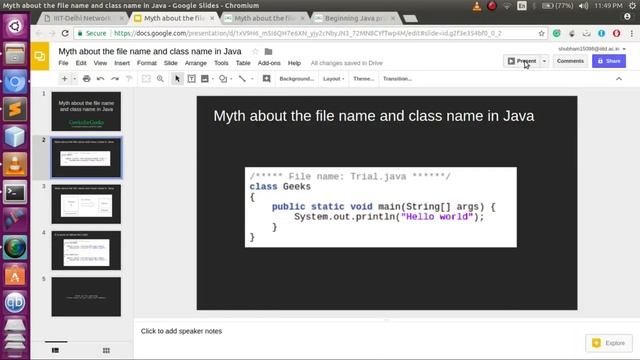640x360 pixels.
Task: Click the new slide plus icon
Action: (64, 79)
